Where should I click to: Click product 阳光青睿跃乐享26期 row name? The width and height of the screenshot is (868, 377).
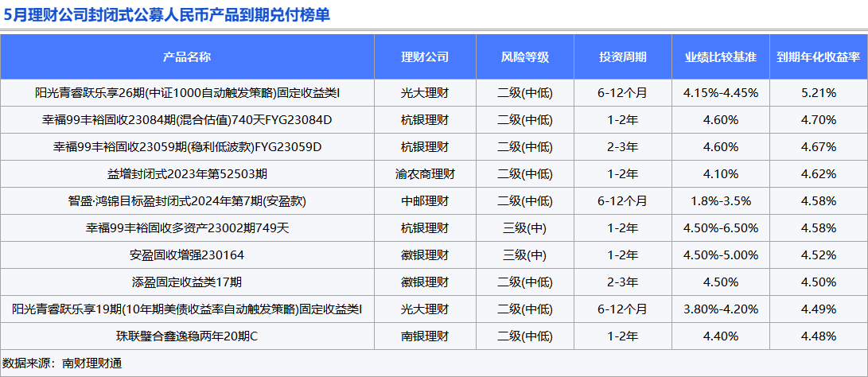click(x=187, y=93)
